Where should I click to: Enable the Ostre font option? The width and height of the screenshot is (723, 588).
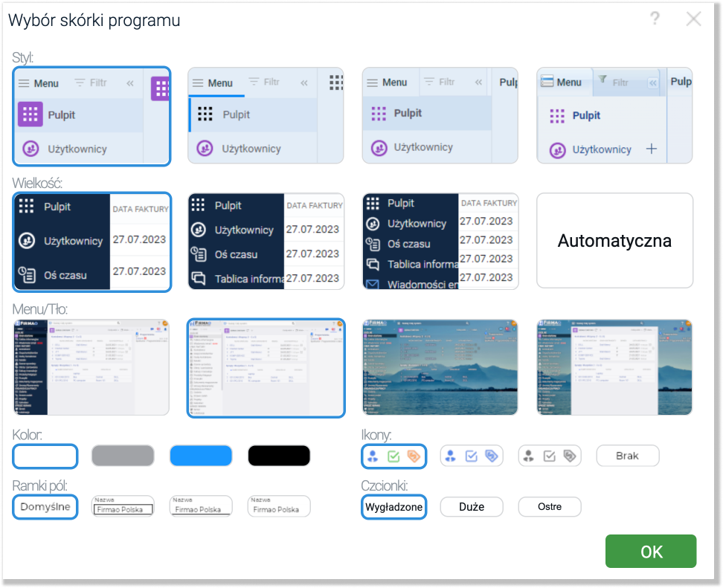[549, 507]
